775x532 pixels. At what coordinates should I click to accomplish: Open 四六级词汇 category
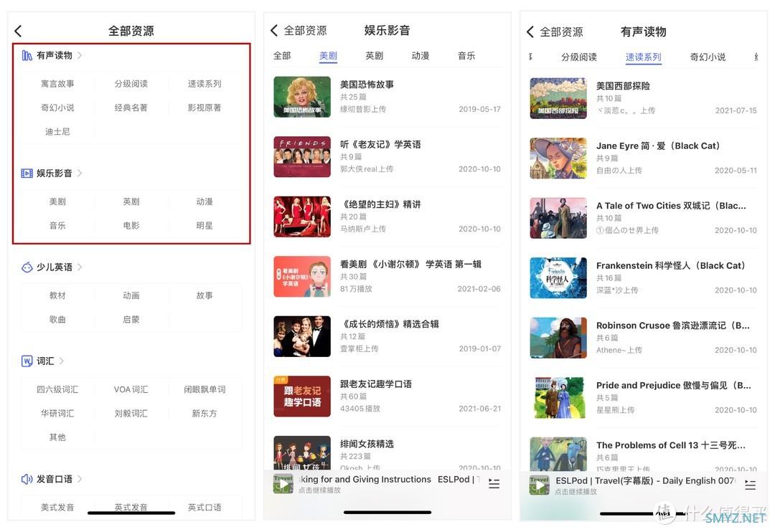57,390
